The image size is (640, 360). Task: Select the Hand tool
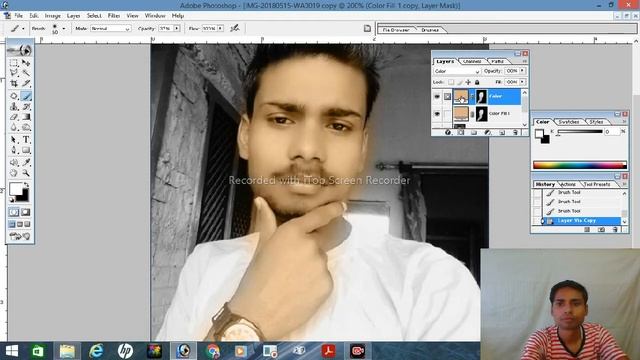(14, 173)
